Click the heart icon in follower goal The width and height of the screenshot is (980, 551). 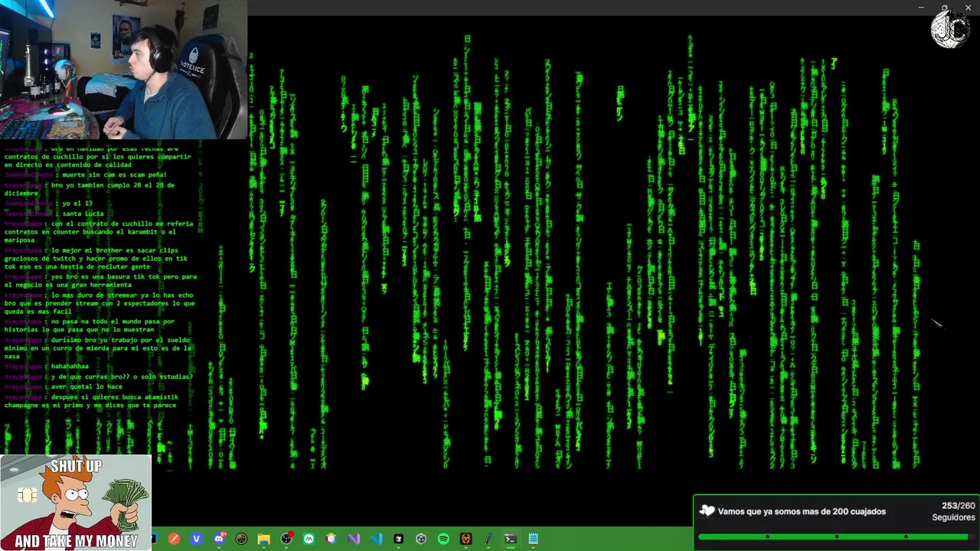click(x=707, y=511)
